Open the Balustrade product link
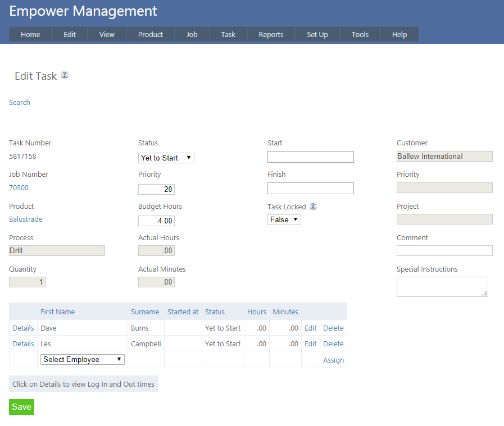This screenshot has width=504, height=426. 26,219
